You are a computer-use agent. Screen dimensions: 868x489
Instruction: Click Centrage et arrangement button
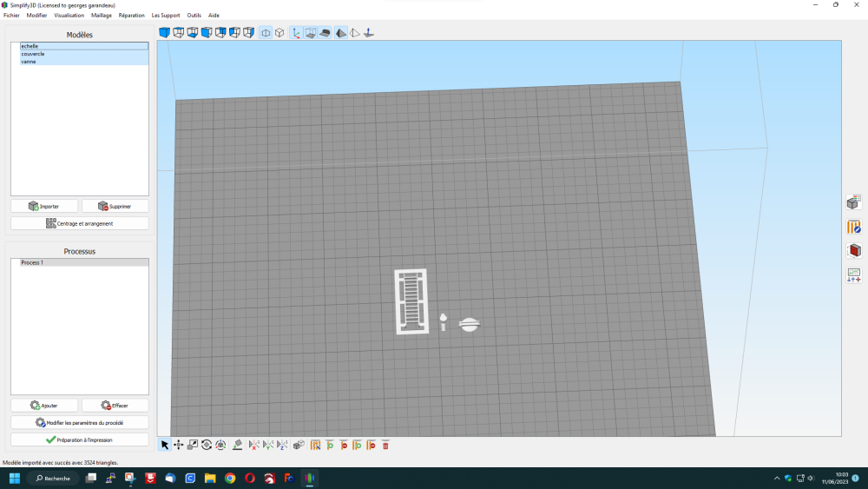(80, 223)
